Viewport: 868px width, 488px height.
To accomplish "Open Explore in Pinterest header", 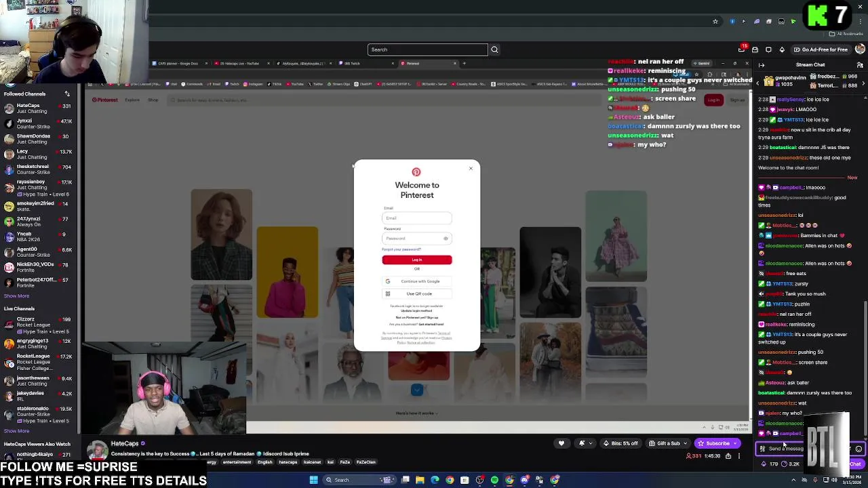I will [132, 100].
